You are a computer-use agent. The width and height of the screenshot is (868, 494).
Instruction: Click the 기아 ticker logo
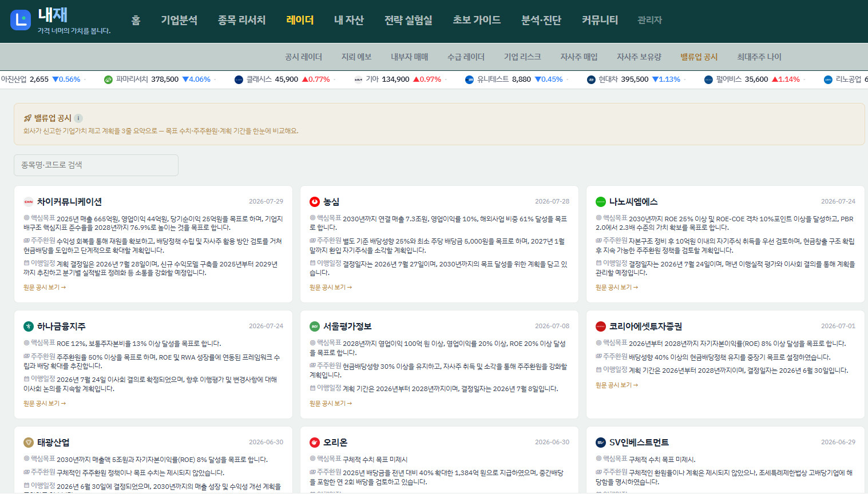(358, 79)
